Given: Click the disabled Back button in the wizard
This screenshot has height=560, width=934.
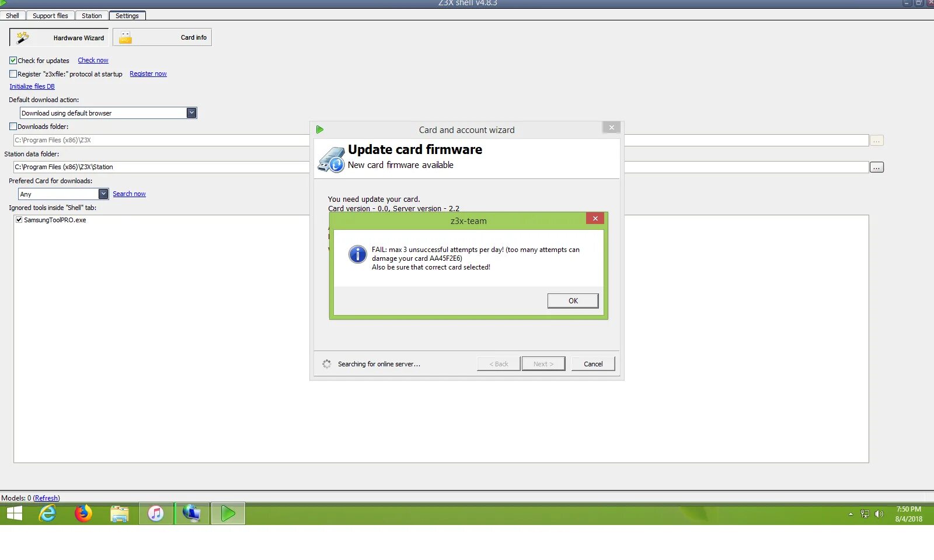Looking at the screenshot, I should click(499, 363).
